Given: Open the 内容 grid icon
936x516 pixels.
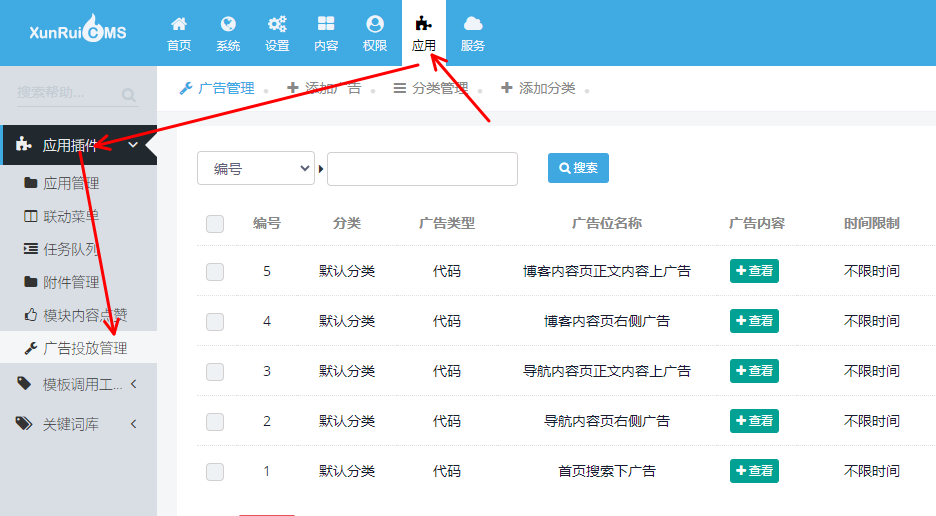Looking at the screenshot, I should point(326,24).
